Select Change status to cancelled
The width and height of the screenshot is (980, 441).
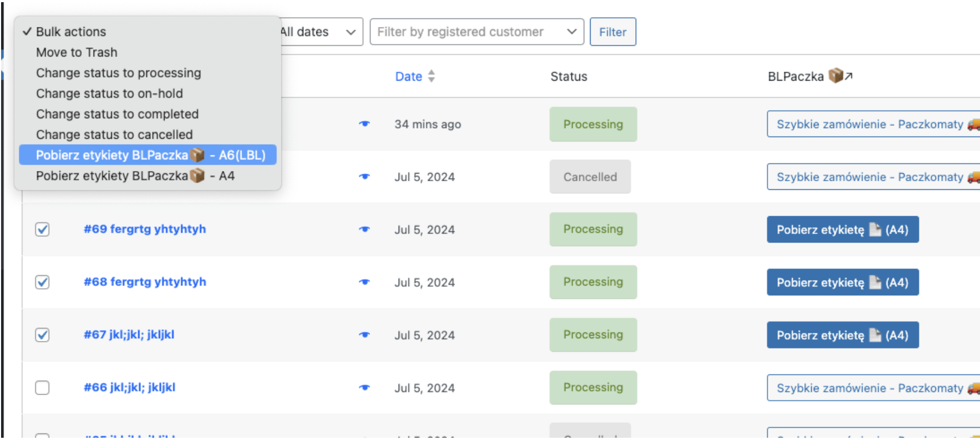[x=147, y=134]
